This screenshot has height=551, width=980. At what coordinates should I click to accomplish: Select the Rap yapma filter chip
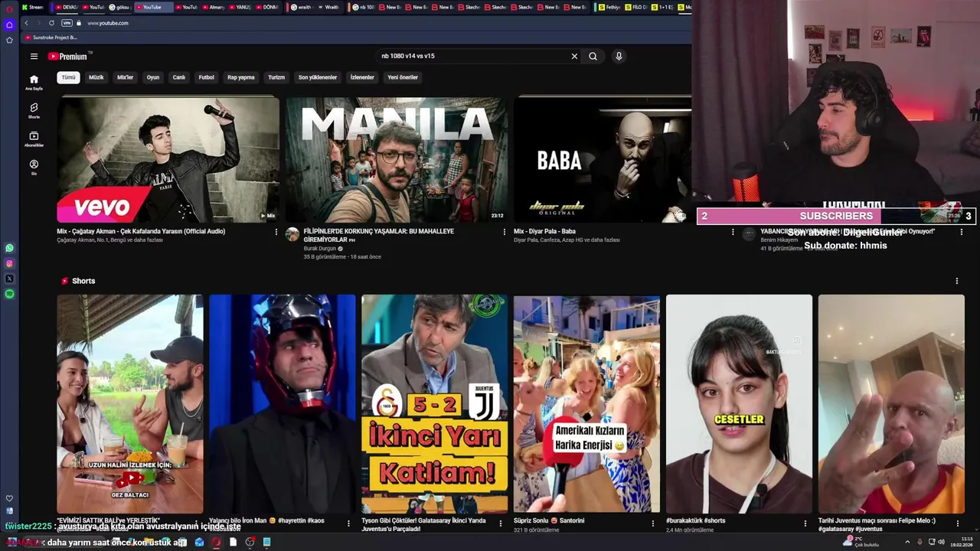pyautogui.click(x=241, y=77)
